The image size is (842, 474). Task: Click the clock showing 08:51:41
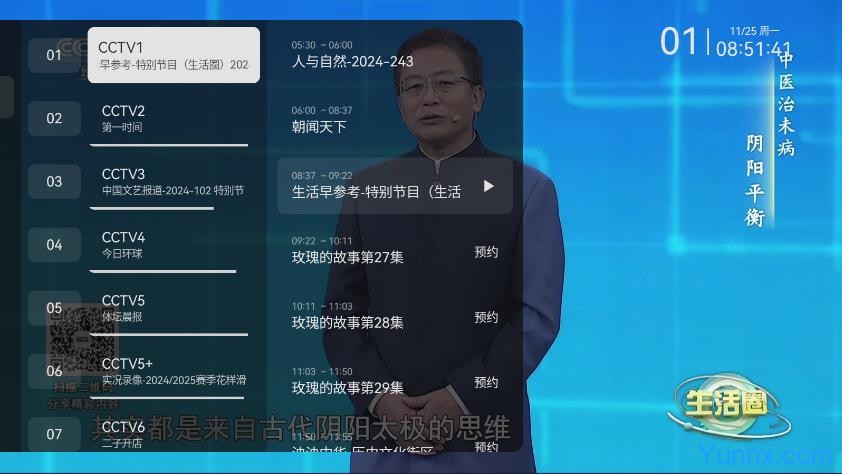[x=753, y=49]
